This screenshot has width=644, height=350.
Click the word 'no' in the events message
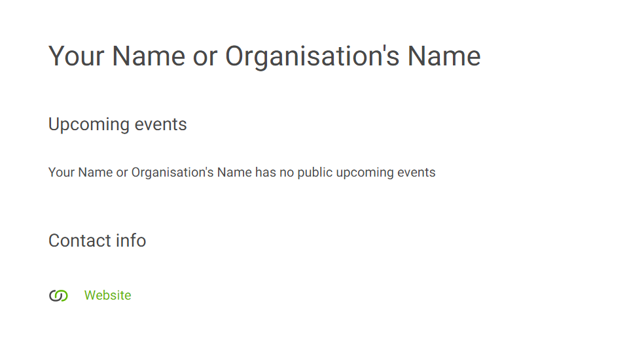(x=287, y=173)
